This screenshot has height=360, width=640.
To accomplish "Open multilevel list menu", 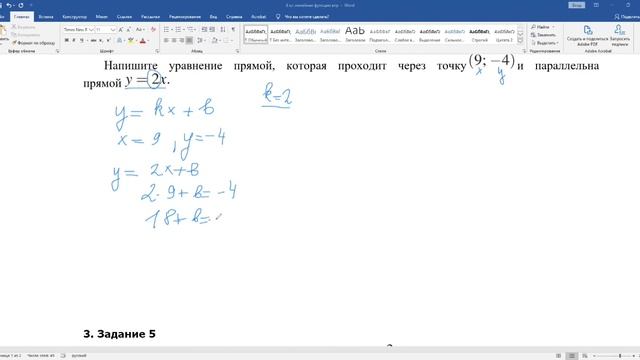I will (191, 30).
